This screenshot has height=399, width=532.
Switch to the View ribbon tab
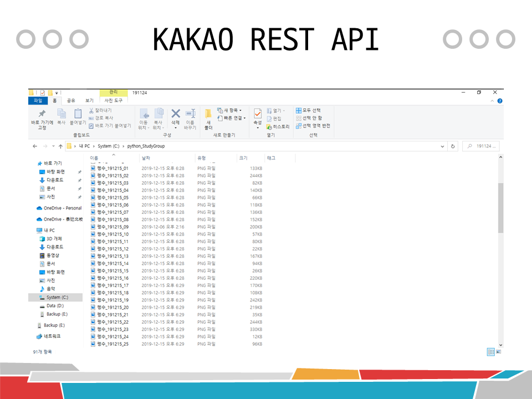tap(89, 101)
